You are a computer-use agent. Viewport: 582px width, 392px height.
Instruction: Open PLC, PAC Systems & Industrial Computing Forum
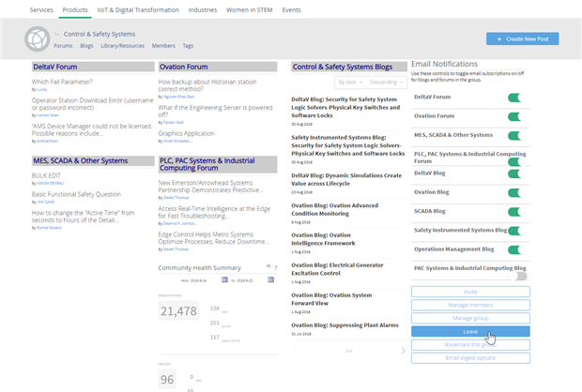click(x=207, y=164)
